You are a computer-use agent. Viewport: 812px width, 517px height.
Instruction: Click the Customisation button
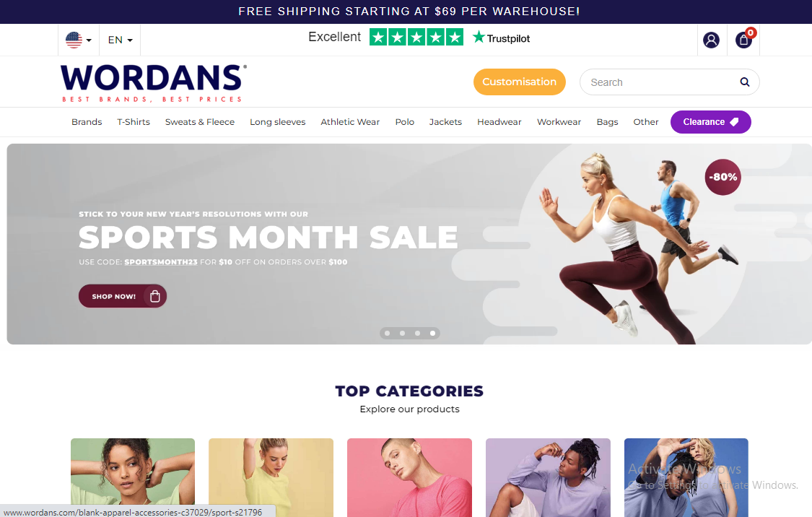coord(520,82)
